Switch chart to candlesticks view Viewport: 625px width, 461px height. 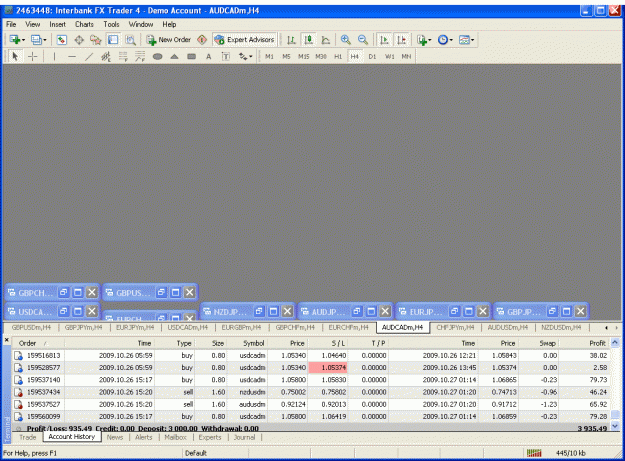click(309, 40)
